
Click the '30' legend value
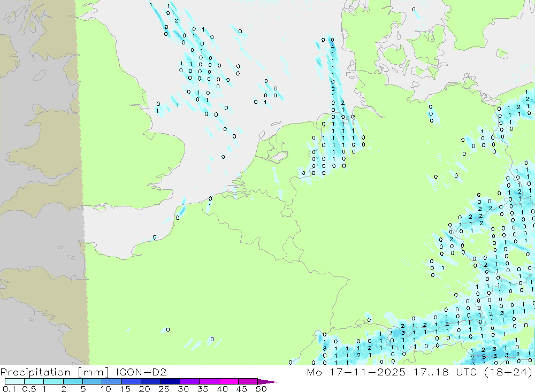(x=183, y=389)
